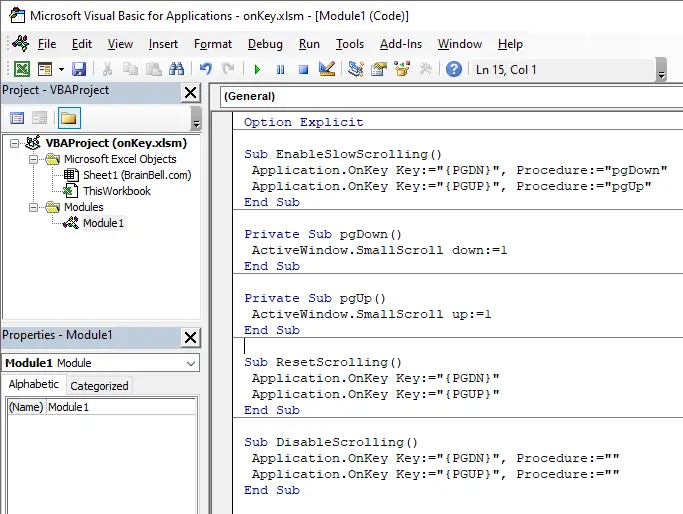Open Visual Basic Help question mark icon

[x=454, y=69]
